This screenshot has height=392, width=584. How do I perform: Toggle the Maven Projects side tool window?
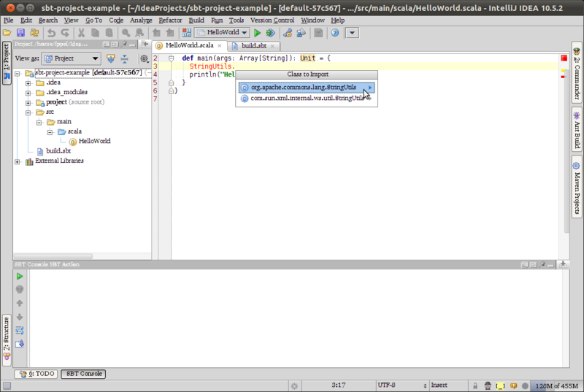click(x=577, y=188)
